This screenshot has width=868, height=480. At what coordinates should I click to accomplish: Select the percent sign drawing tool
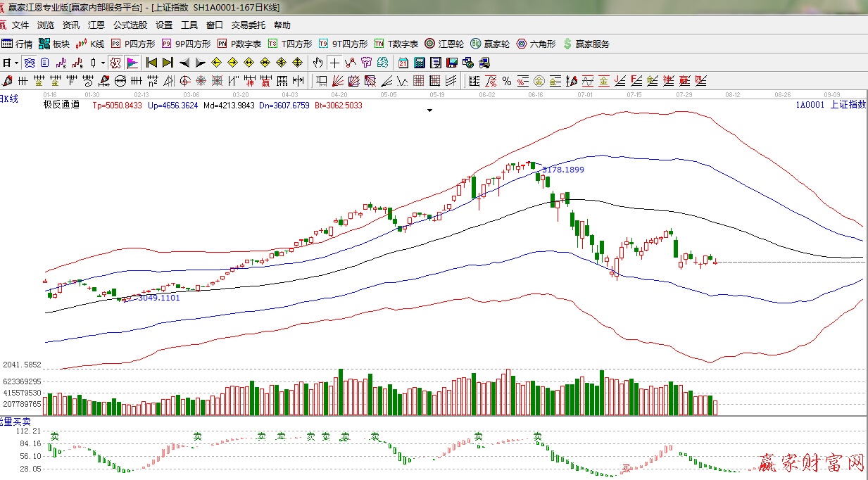tap(507, 80)
